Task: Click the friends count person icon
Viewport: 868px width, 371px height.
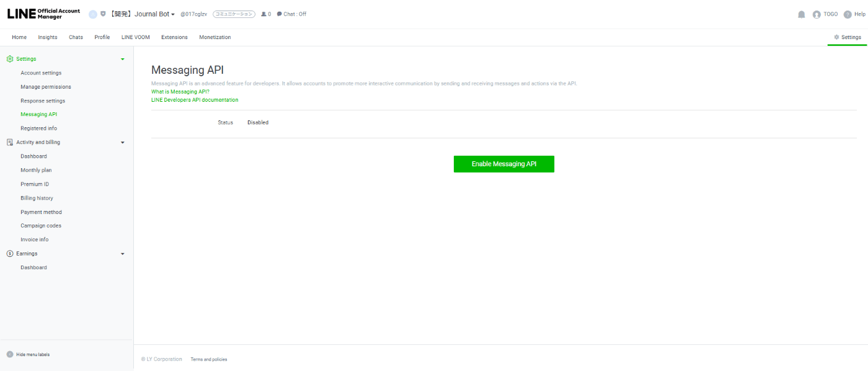Action: click(x=263, y=14)
